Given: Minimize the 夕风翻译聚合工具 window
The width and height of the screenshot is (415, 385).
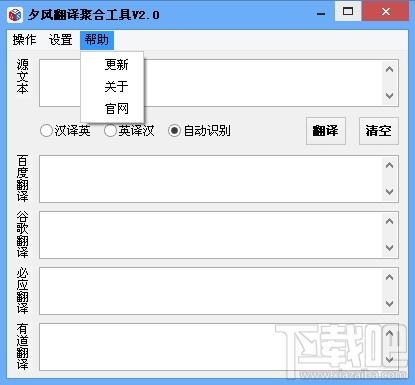Looking at the screenshot, I should 321,13.
